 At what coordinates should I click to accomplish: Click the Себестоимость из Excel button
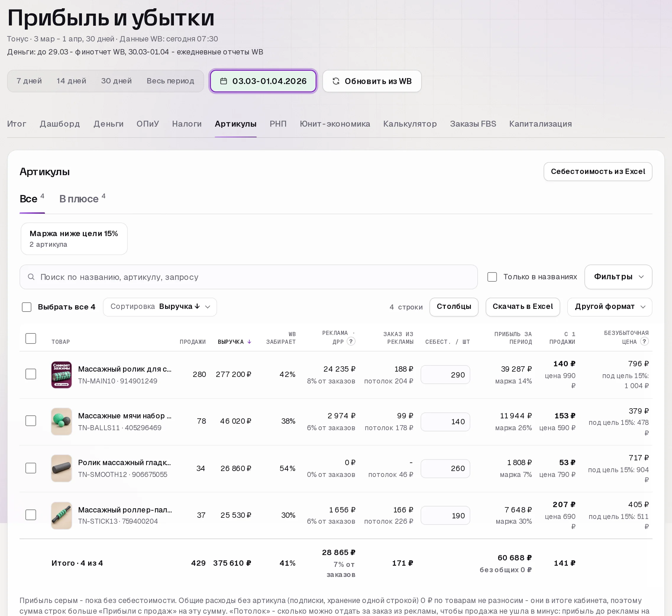pyautogui.click(x=598, y=171)
